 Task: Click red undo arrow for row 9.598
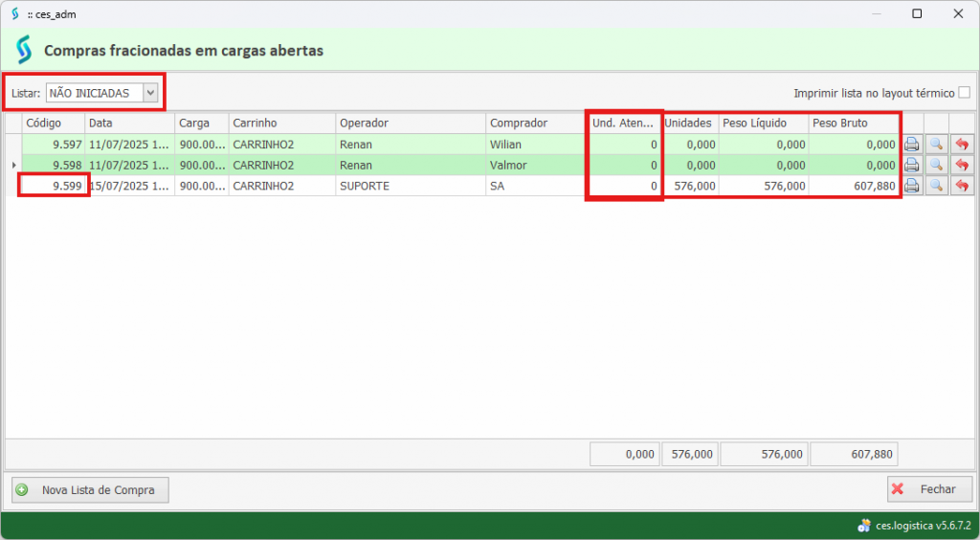[962, 165]
